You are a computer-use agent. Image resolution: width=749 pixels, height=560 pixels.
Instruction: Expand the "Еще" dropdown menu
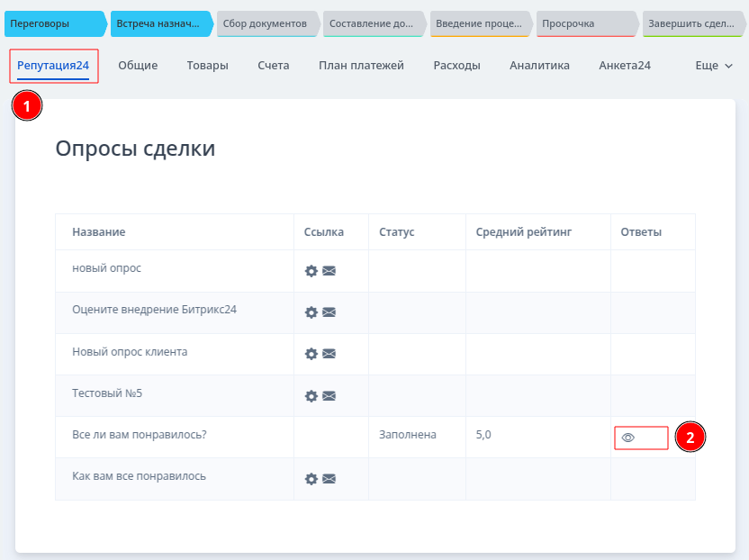[x=714, y=66]
